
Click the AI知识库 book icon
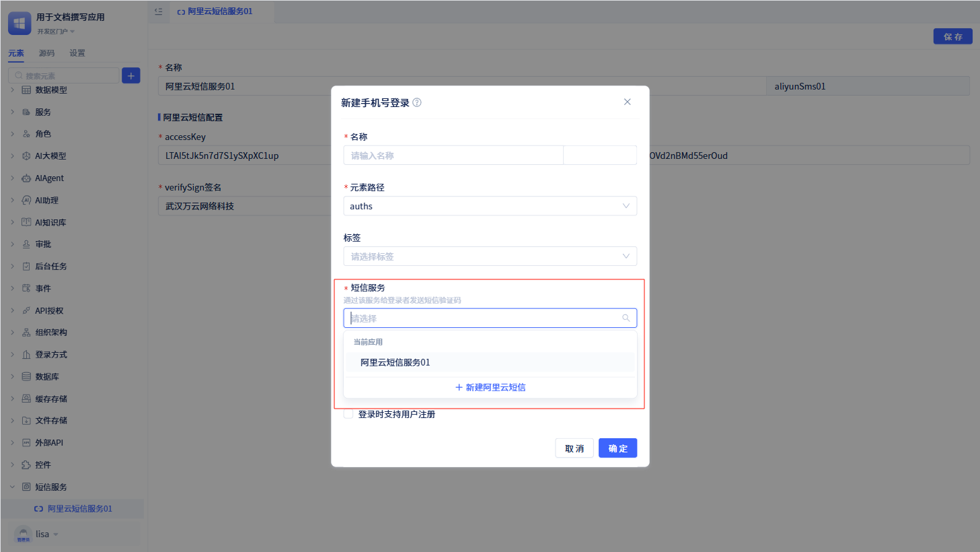click(x=26, y=222)
